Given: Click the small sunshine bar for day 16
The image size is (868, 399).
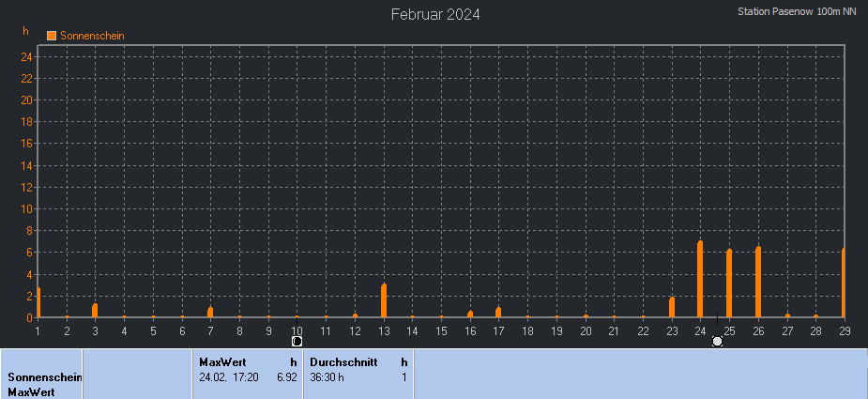Looking at the screenshot, I should coord(470,315).
